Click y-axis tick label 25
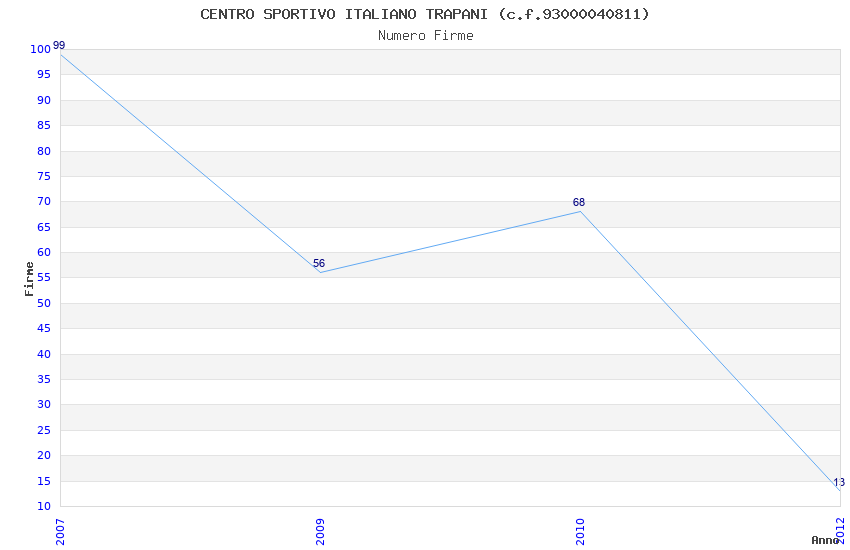 [44, 430]
